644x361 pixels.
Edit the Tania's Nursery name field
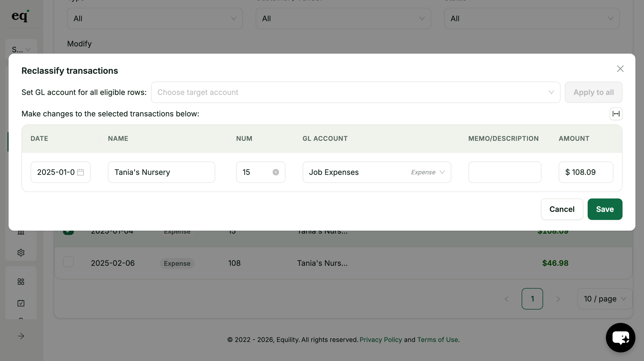pos(161,172)
